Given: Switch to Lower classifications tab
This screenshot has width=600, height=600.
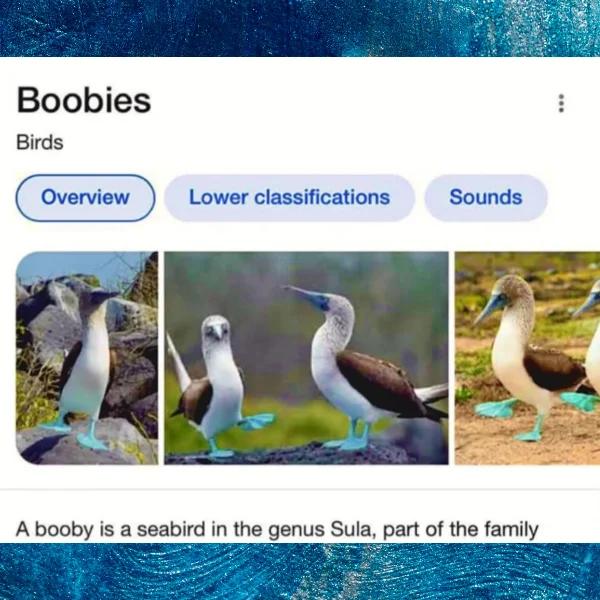Looking at the screenshot, I should point(290,198).
